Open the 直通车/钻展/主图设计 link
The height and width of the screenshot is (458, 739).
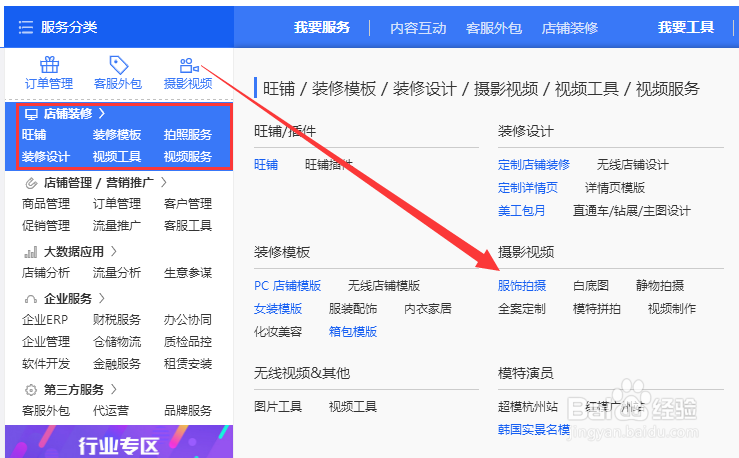[x=632, y=211]
